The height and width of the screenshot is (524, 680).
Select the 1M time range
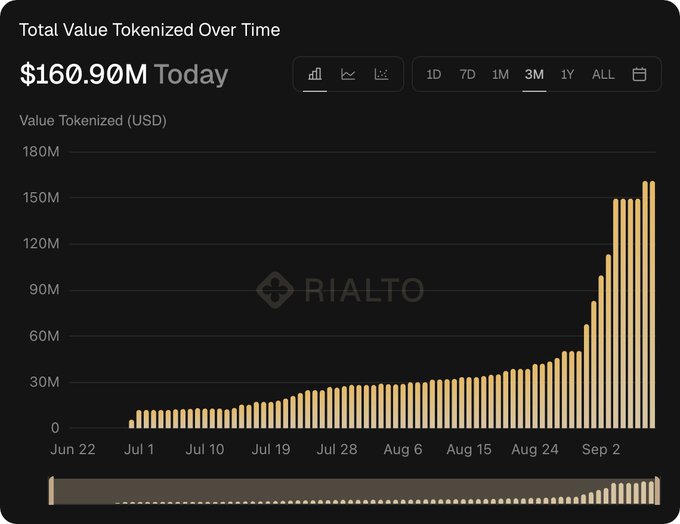click(x=500, y=75)
